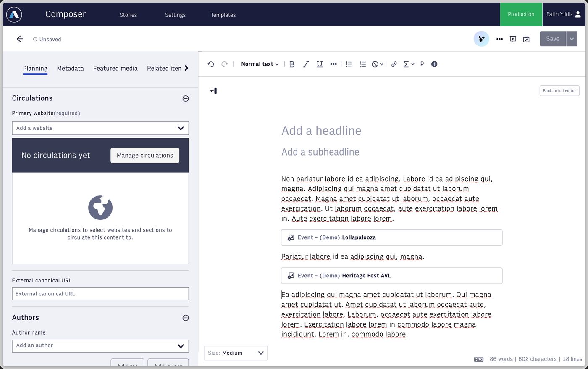This screenshot has height=369, width=588.
Task: Click the preview play icon
Action: 513,39
